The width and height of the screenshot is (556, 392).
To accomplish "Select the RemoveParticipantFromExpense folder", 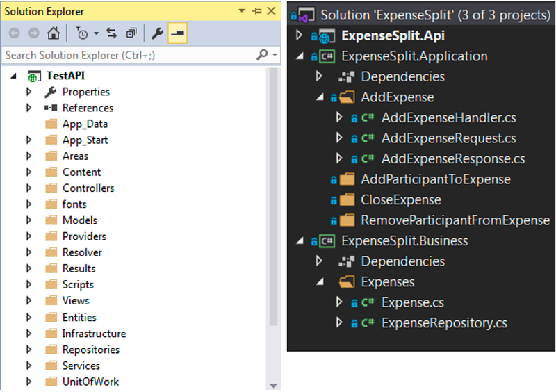I will click(x=455, y=220).
